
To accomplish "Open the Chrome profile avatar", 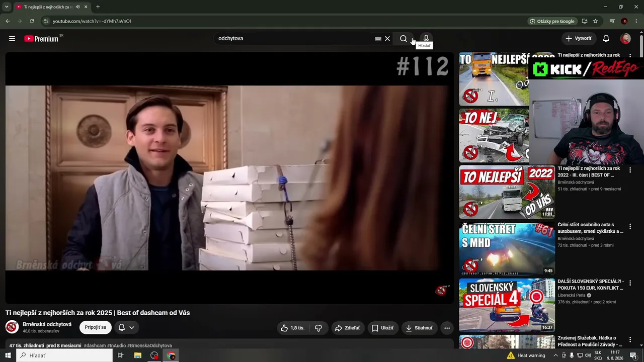I will (x=624, y=21).
